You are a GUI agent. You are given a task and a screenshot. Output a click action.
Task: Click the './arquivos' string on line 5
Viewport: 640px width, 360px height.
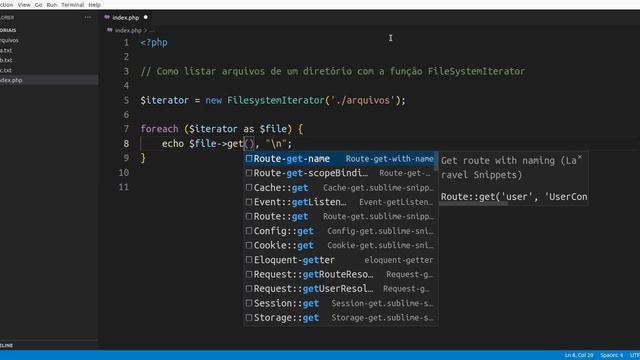click(x=362, y=100)
